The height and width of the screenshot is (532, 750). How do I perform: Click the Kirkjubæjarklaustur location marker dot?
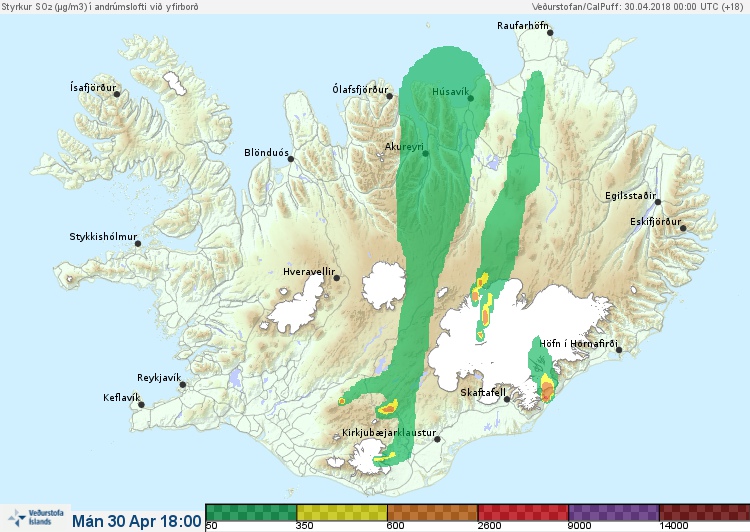tap(437, 439)
